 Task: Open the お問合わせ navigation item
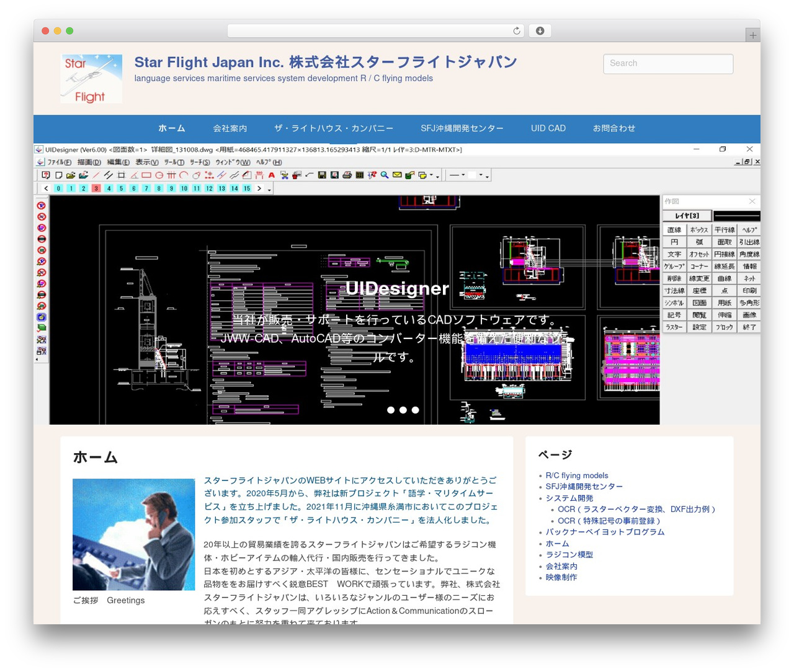(x=614, y=128)
